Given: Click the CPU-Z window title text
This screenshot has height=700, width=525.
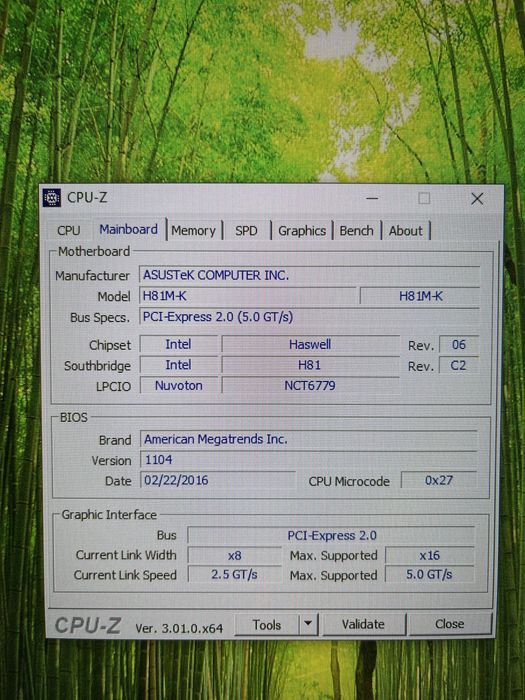Looking at the screenshot, I should pos(87,198).
